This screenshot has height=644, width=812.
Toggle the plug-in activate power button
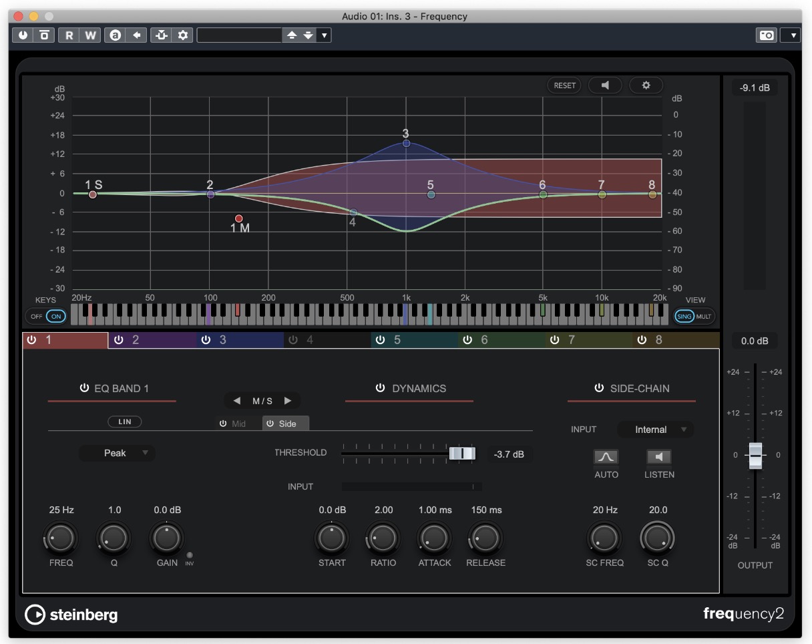[x=23, y=35]
